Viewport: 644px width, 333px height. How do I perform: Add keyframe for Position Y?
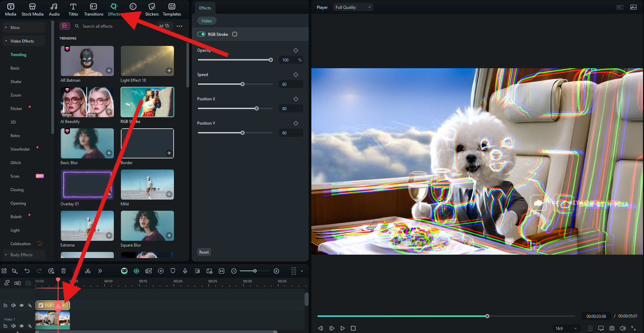coord(296,123)
